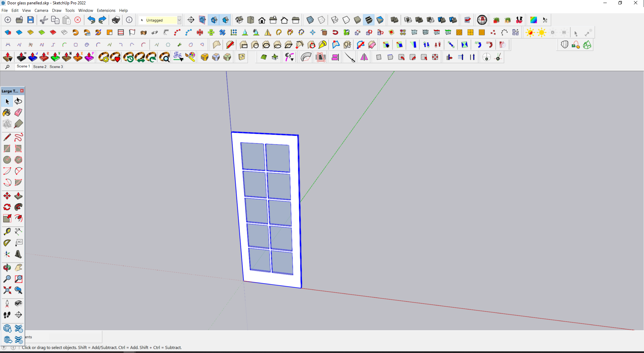Toggle the Monochrome face style
The height and width of the screenshot is (353, 644).
380,20
